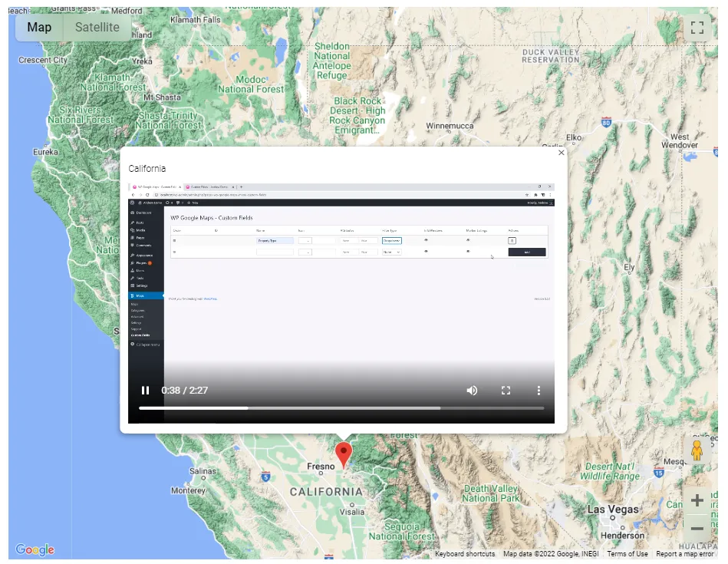Zoom in on the map

(697, 500)
